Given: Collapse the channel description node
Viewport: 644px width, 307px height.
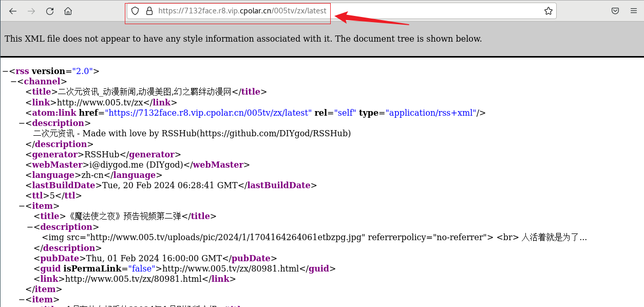Looking at the screenshot, I should coord(21,123).
